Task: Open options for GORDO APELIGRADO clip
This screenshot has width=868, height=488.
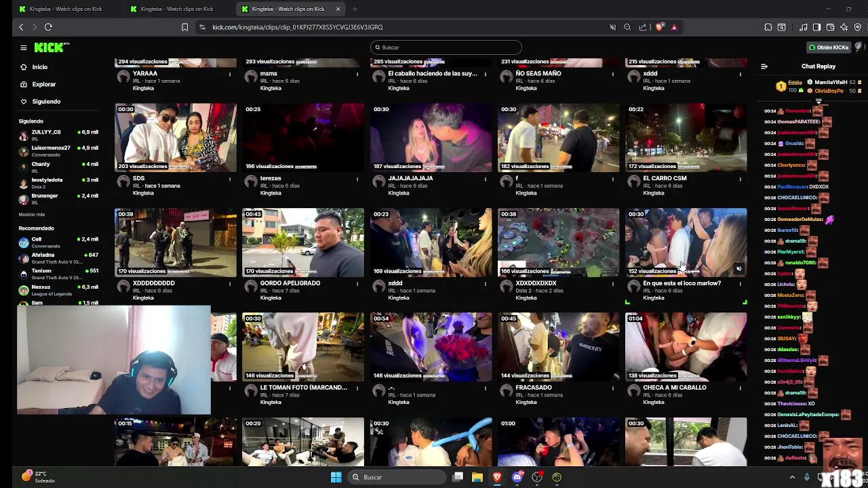Action: click(x=357, y=283)
